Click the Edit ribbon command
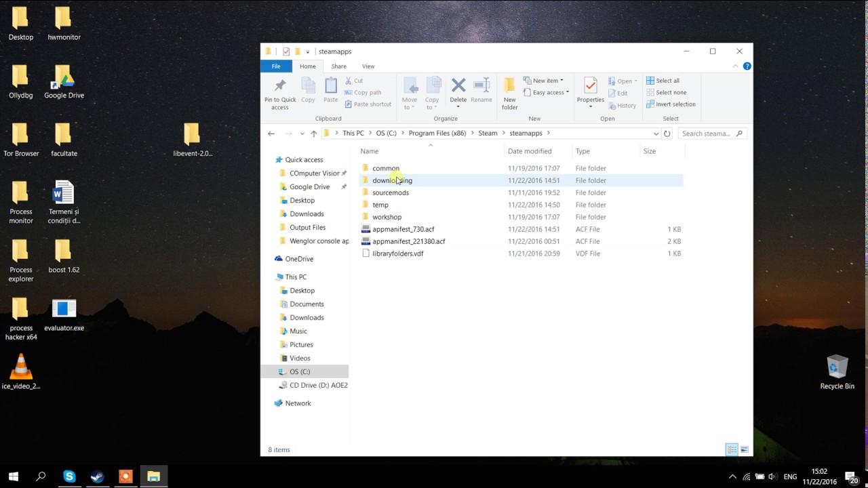The image size is (868, 488). pos(618,94)
